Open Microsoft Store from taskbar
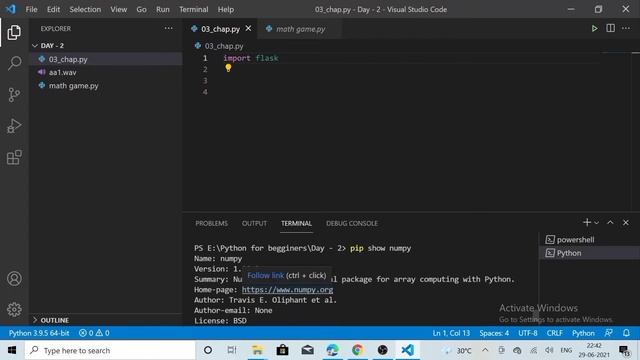Image resolution: width=640 pixels, height=360 pixels. coord(282,350)
